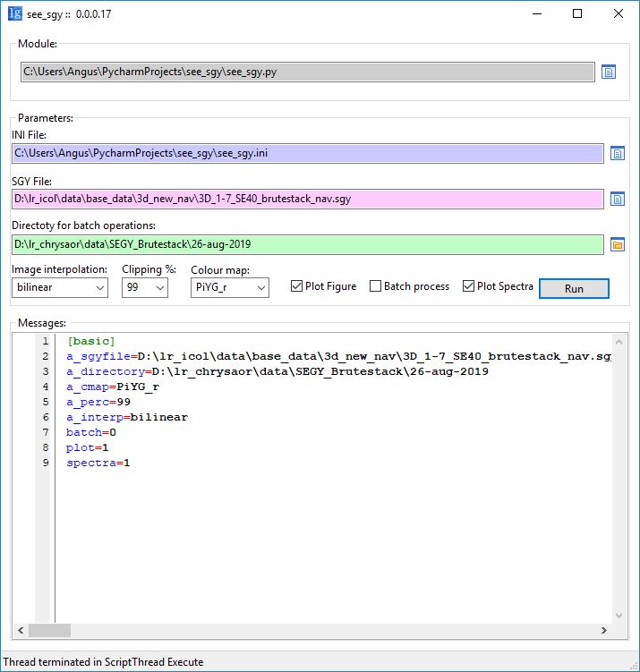The width and height of the screenshot is (640, 672).
Task: Open the folder picker for batch directory
Action: [x=617, y=244]
